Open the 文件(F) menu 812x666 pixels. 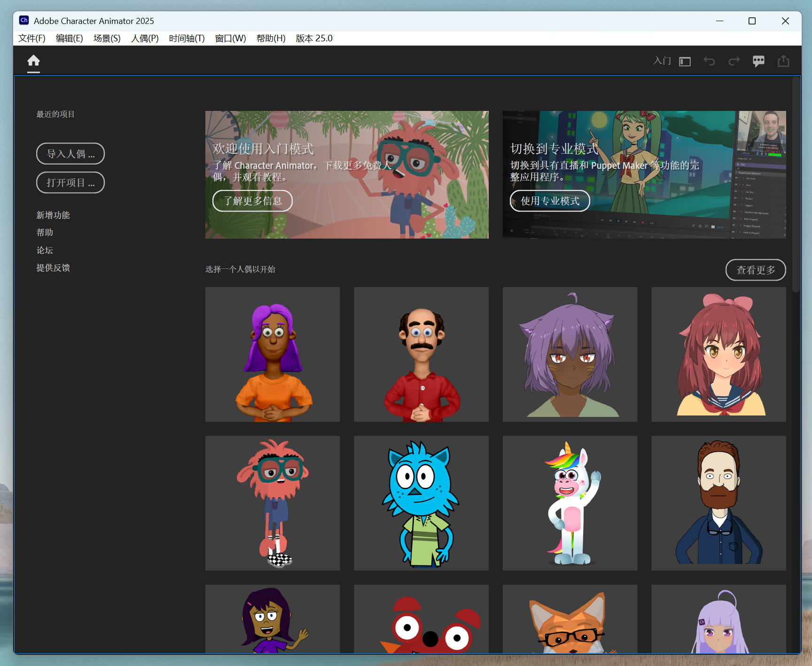pyautogui.click(x=32, y=38)
